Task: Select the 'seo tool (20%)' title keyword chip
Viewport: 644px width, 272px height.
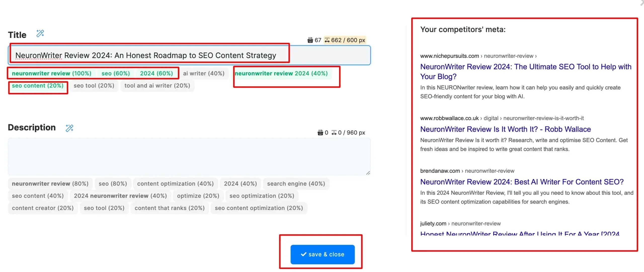Action: 94,86
